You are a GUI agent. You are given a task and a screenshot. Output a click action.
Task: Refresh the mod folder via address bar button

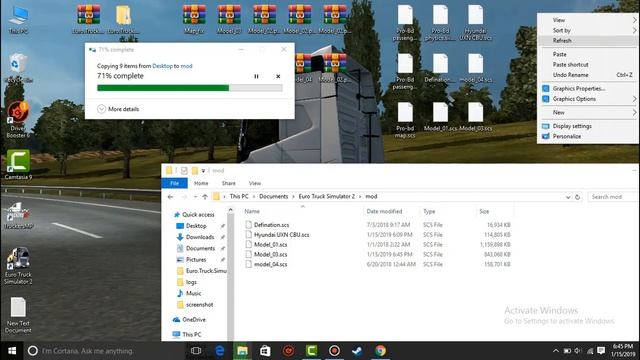click(x=578, y=197)
